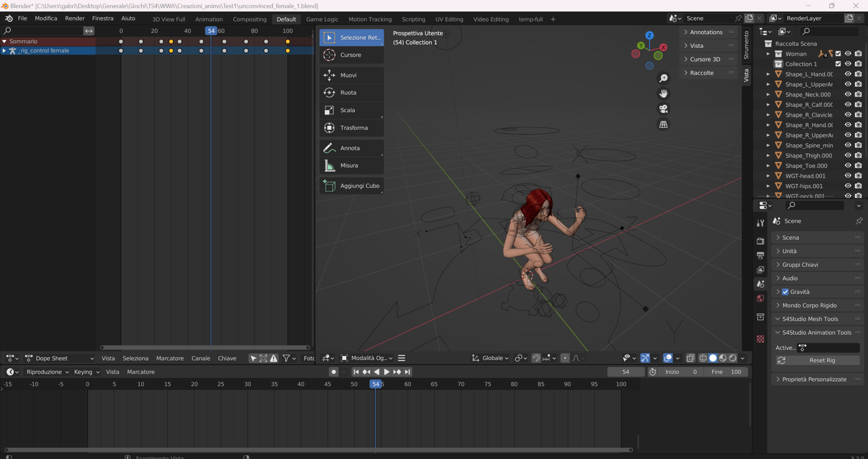868x459 pixels.
Task: Hide Shape_Thigh.000 in the viewport
Action: click(x=848, y=156)
